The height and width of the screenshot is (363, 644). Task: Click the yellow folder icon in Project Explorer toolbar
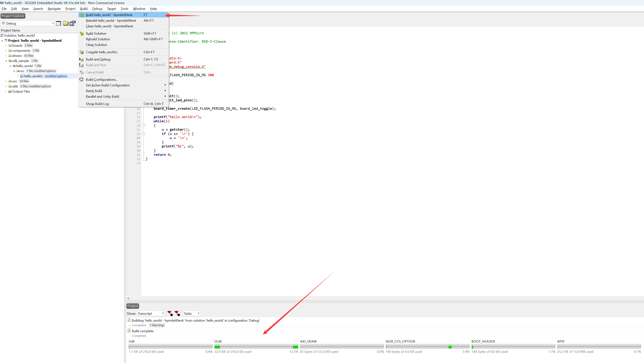click(x=65, y=23)
